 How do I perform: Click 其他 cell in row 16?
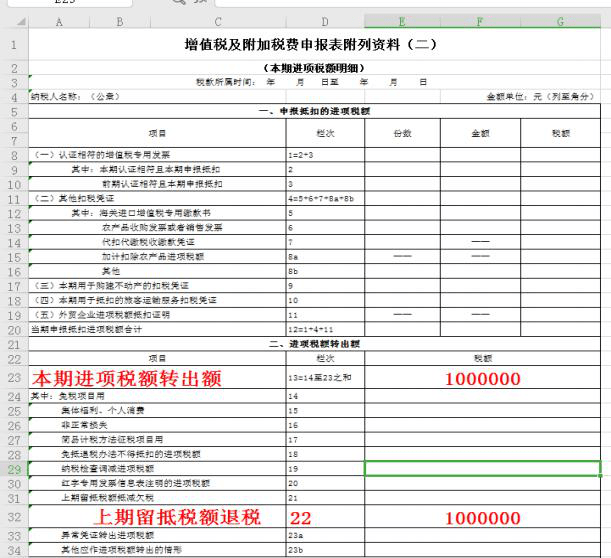157,271
